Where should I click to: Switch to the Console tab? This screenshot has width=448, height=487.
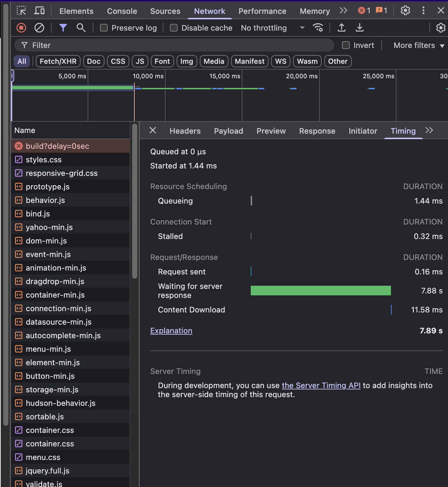[x=122, y=11]
